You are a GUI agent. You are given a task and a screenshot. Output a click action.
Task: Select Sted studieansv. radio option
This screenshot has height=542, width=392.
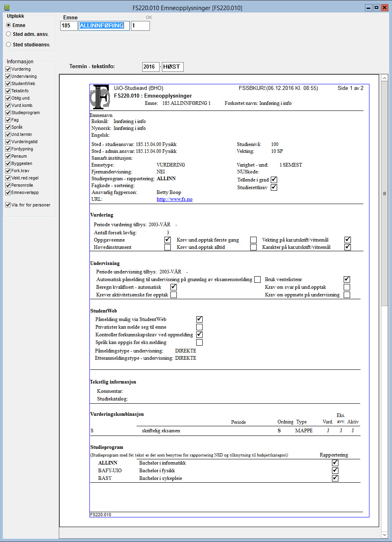[8, 44]
